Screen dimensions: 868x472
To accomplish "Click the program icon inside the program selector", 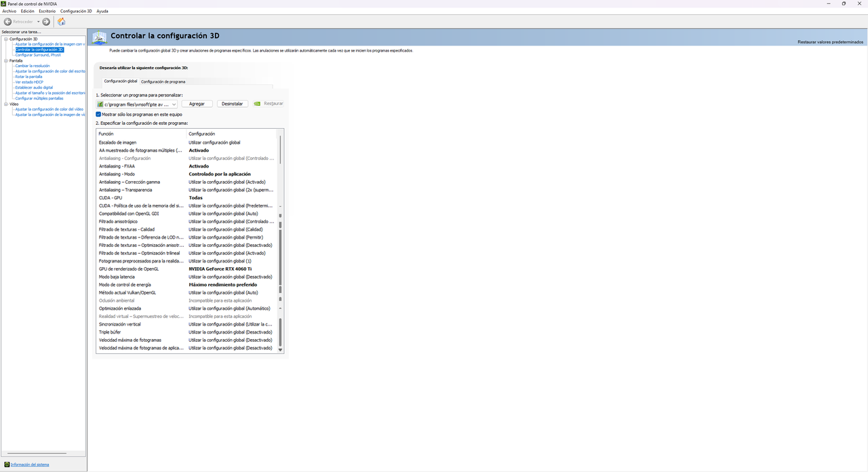I will click(100, 104).
